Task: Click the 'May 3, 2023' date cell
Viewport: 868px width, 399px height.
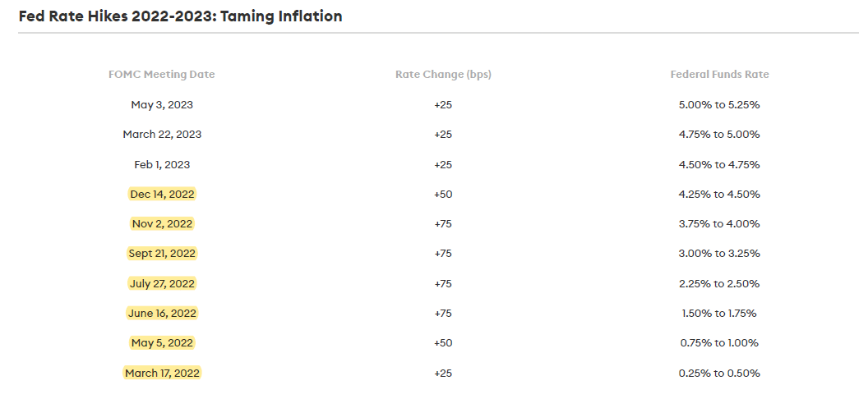Action: (162, 105)
